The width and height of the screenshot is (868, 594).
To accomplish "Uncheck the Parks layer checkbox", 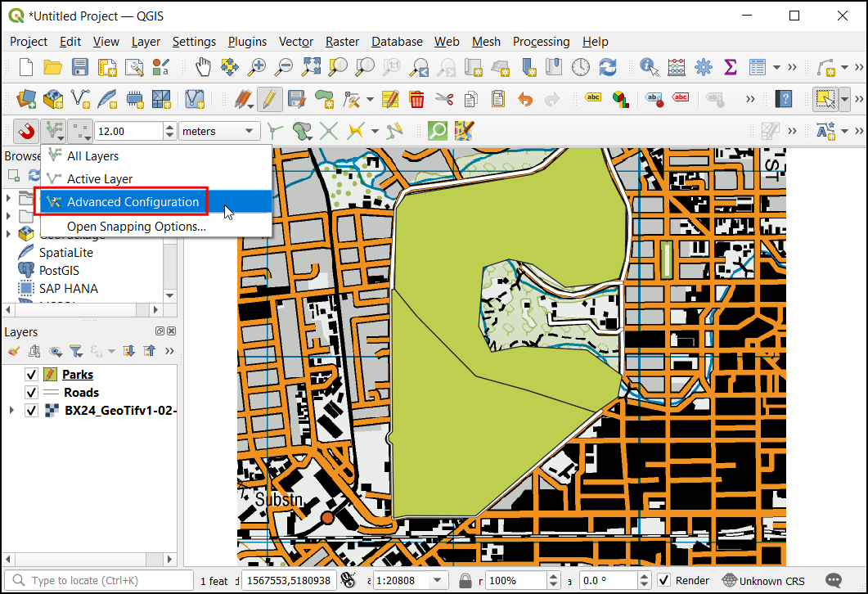I will 30,374.
